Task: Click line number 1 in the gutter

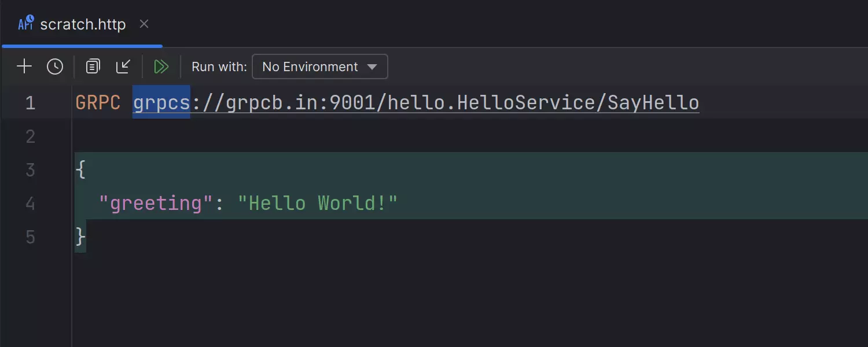Action: (x=30, y=103)
